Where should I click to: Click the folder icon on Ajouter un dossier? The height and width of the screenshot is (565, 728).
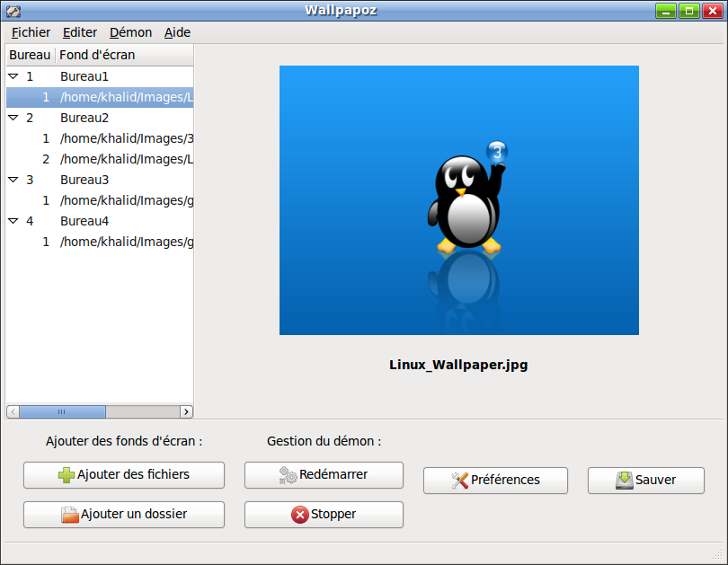click(x=69, y=515)
